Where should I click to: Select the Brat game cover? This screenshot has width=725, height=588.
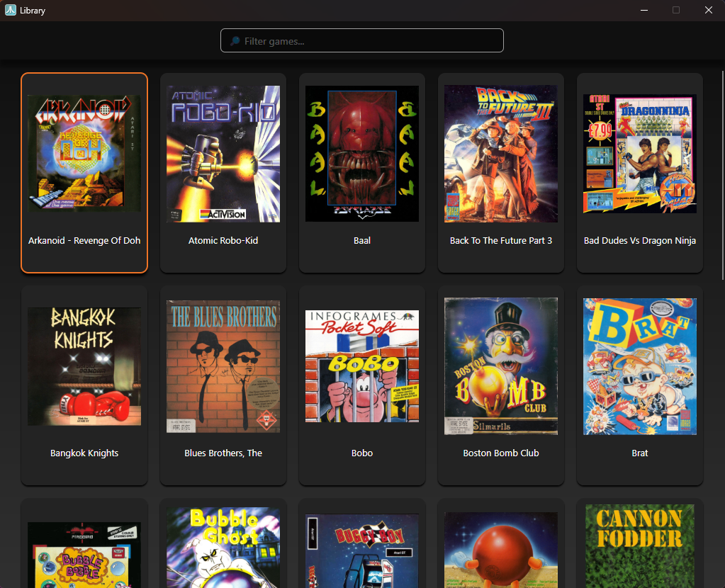pyautogui.click(x=640, y=366)
